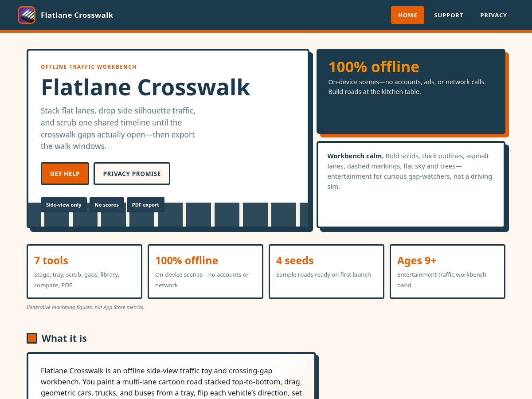Screen dimensions: 532x399
Task: Click 'Entertainment traffic-workbench band' text
Action: click(442, 280)
